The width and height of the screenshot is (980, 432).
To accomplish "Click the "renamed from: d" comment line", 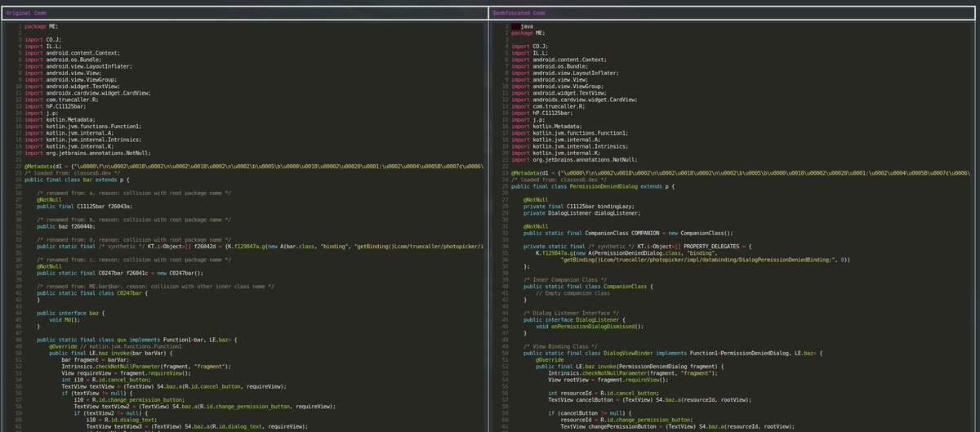I will pyautogui.click(x=134, y=239).
